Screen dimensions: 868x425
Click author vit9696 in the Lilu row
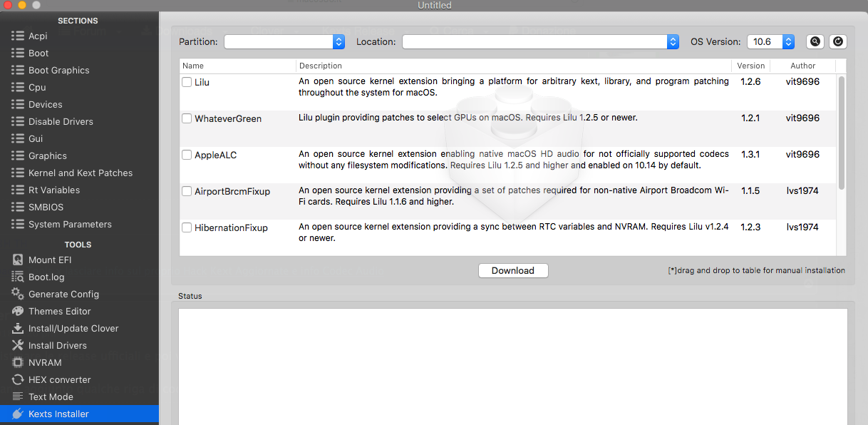(802, 82)
